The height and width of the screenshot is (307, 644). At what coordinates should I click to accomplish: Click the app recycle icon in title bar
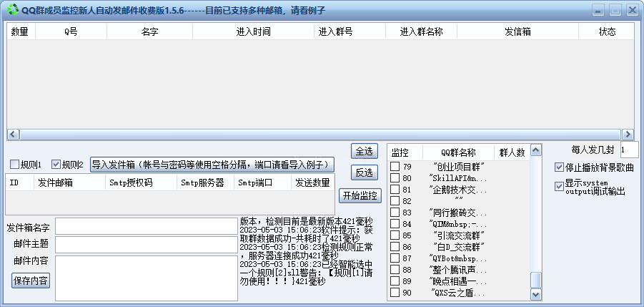click(12, 9)
